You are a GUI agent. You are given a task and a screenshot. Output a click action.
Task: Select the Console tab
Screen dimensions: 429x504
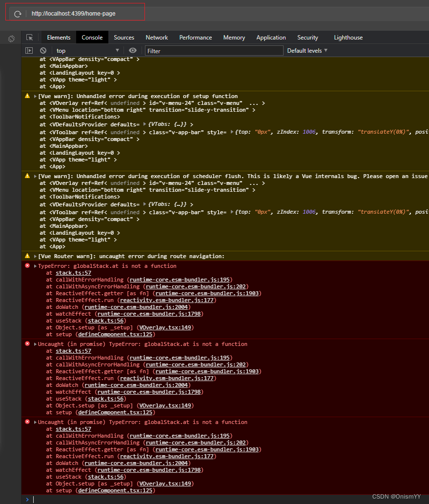point(92,38)
